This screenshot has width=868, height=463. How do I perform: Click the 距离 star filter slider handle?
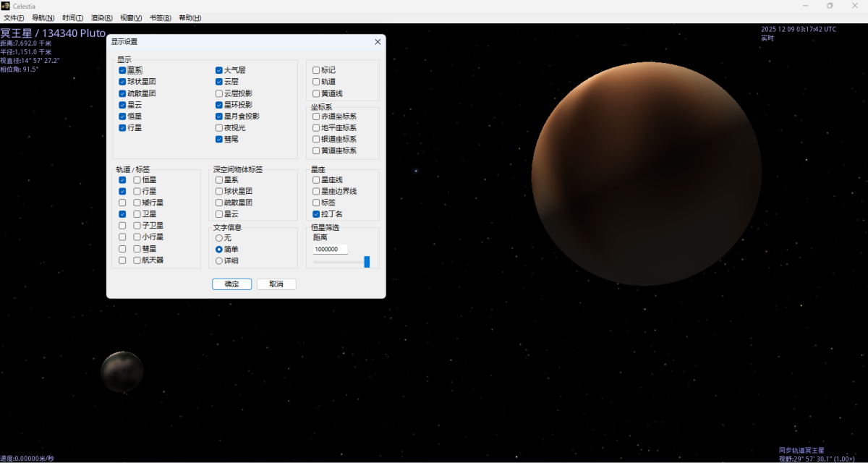point(367,262)
